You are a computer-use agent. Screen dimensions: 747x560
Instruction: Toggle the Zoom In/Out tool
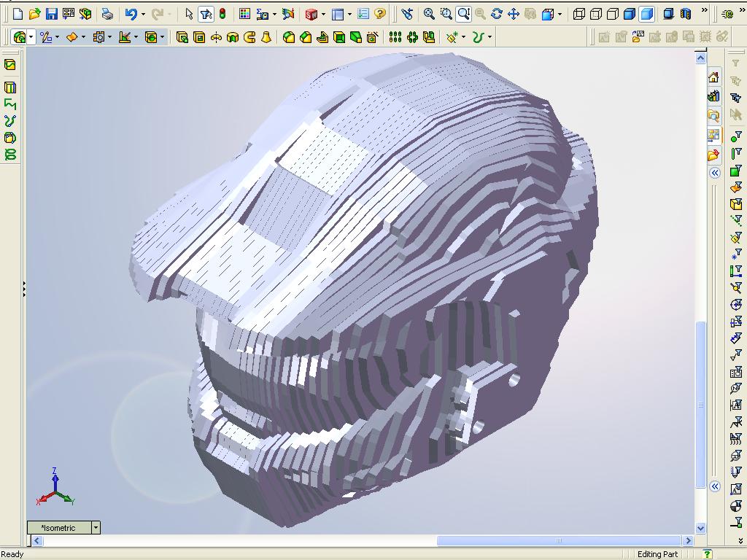(463, 15)
